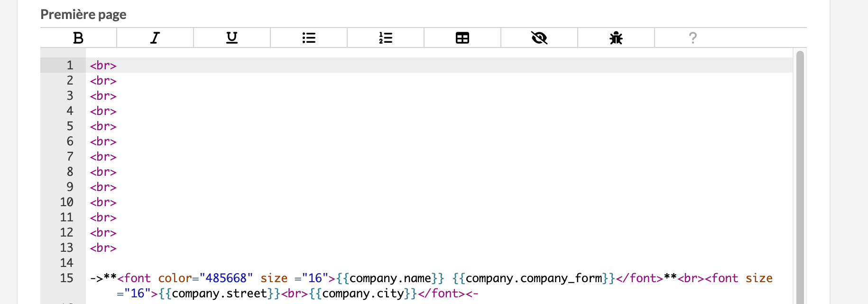
Task: Click the Première page heading
Action: (83, 14)
